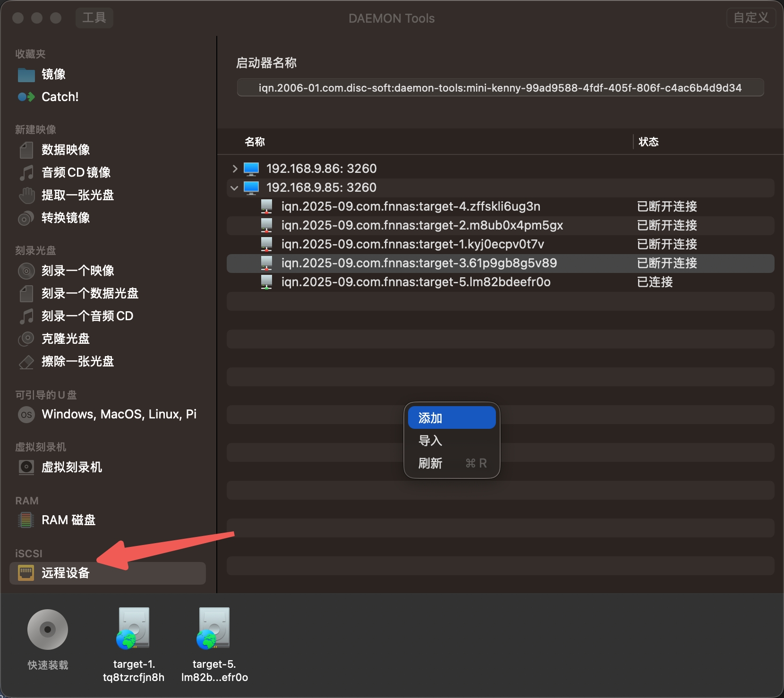Click the 自定义 button
Image resolution: width=784 pixels, height=698 pixels.
pos(751,18)
